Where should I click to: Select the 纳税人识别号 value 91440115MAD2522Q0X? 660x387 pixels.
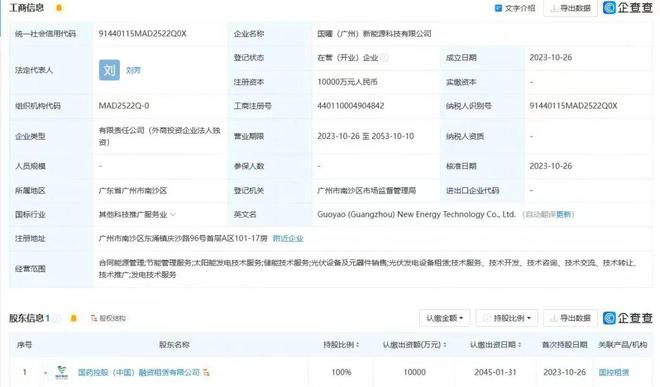(573, 106)
